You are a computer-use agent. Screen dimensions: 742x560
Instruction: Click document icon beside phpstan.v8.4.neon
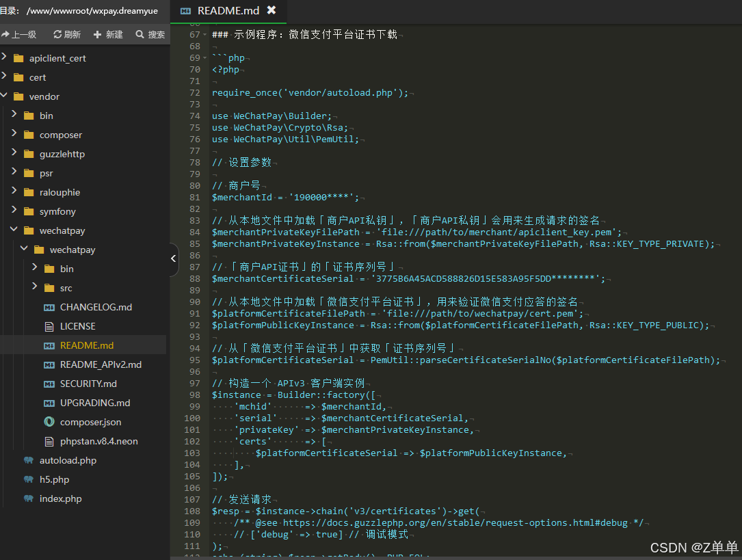(49, 441)
